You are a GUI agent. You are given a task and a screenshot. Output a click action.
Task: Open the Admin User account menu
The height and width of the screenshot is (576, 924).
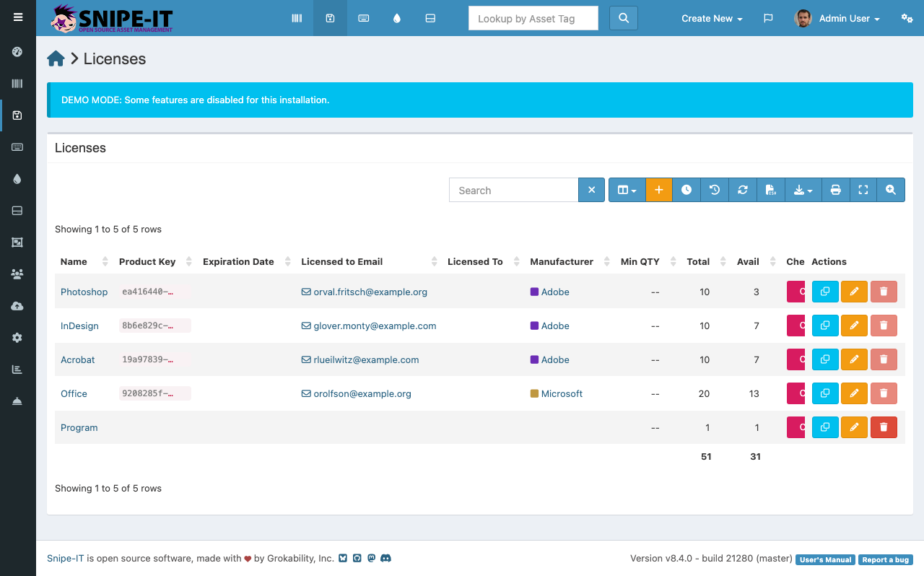pyautogui.click(x=837, y=19)
